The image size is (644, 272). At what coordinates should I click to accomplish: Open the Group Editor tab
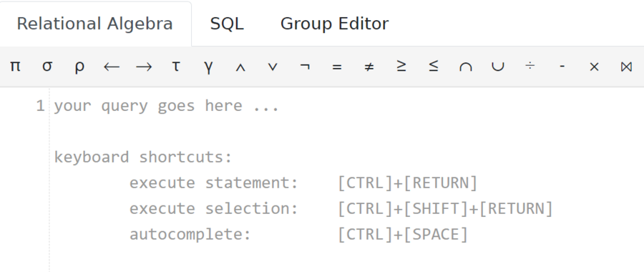pos(334,24)
